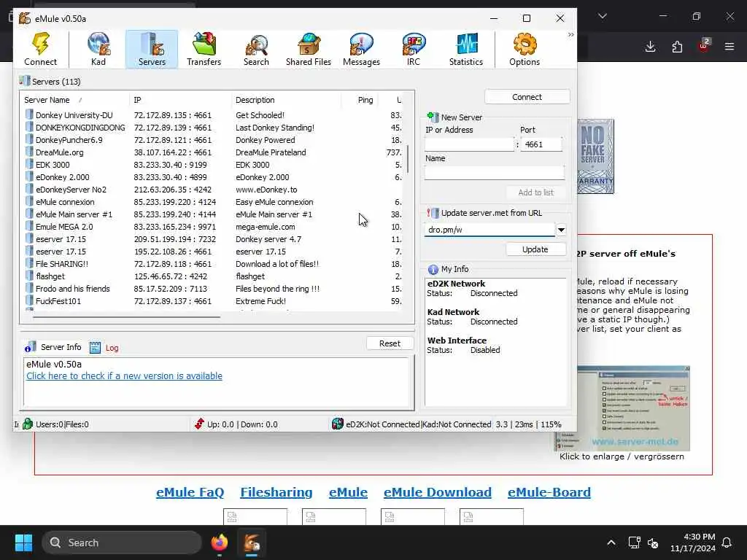Focus the new server Name field
This screenshot has width=747, height=560.
point(495,172)
